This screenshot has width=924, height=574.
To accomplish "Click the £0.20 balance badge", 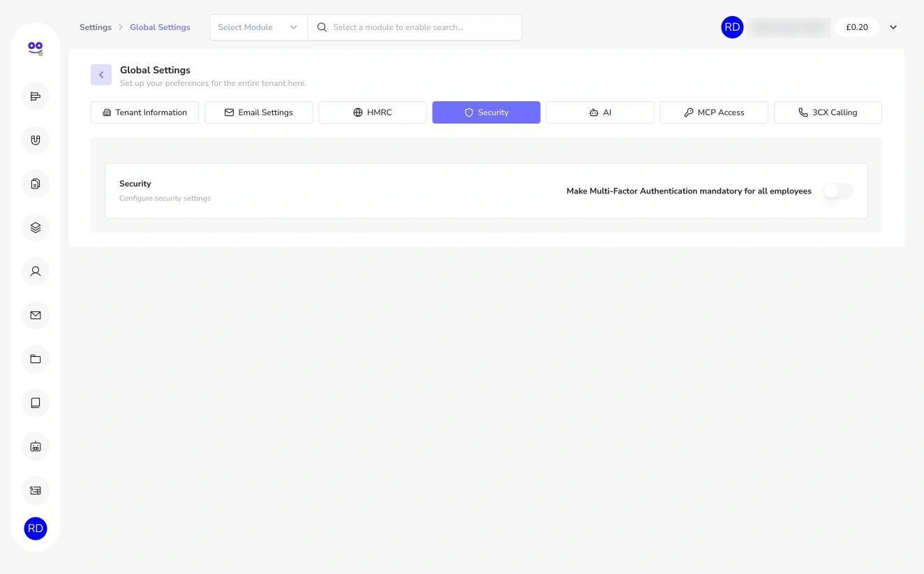I will (x=857, y=27).
